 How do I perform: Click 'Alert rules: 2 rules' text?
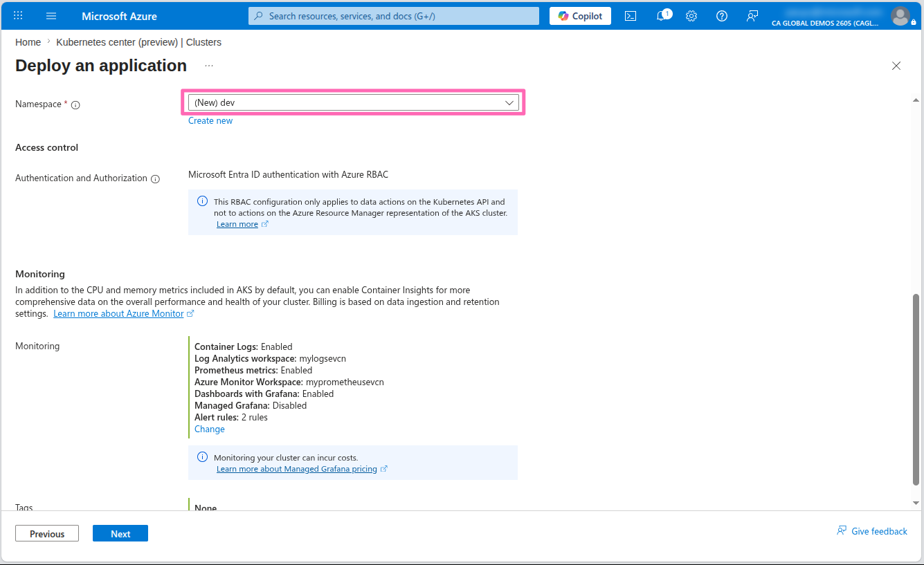pos(231,417)
